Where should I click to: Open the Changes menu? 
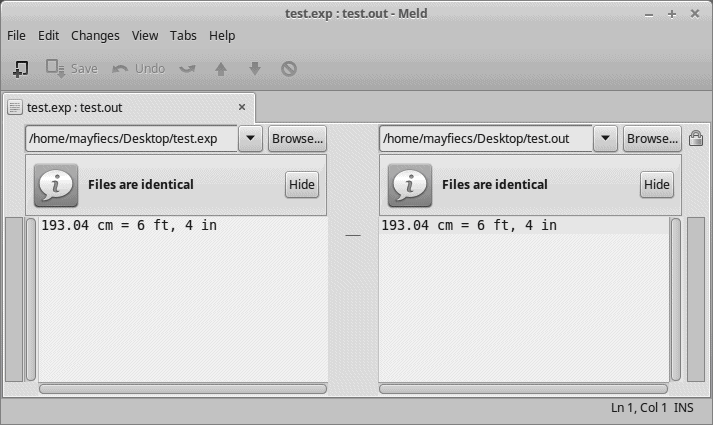click(x=95, y=35)
